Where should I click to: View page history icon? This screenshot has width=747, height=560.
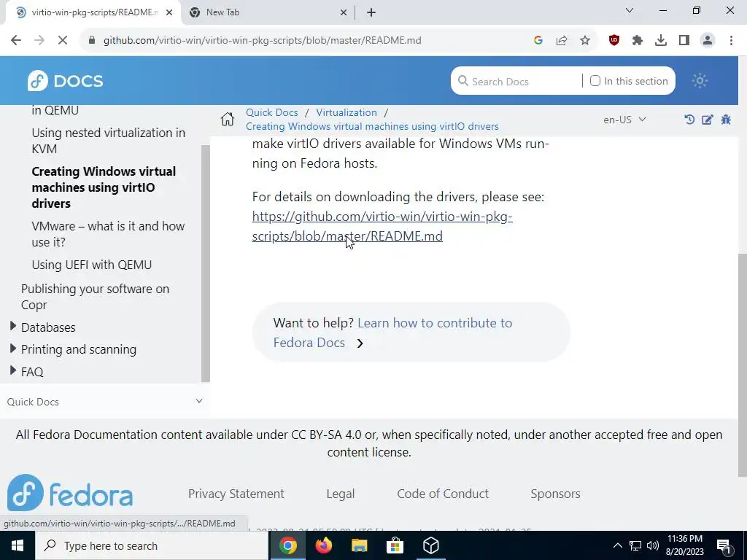click(689, 120)
